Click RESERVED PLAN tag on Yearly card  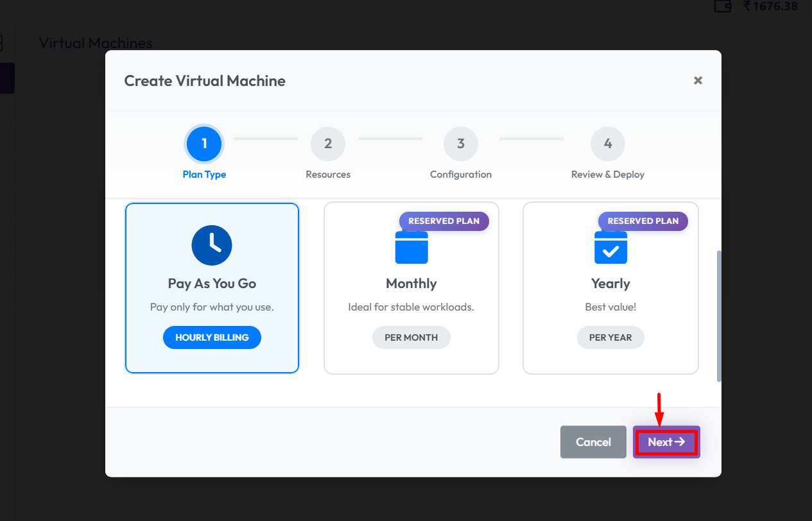point(643,221)
